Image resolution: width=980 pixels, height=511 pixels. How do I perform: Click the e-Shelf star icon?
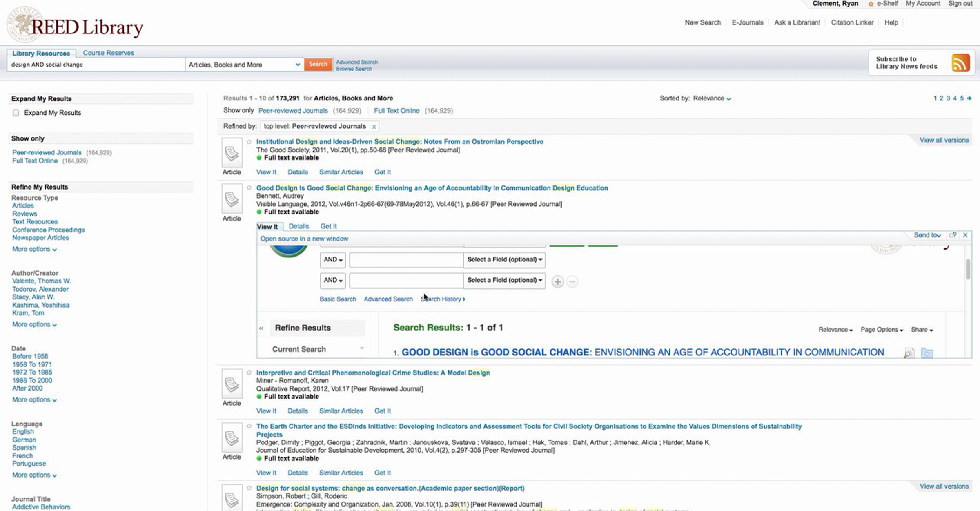[x=871, y=4]
